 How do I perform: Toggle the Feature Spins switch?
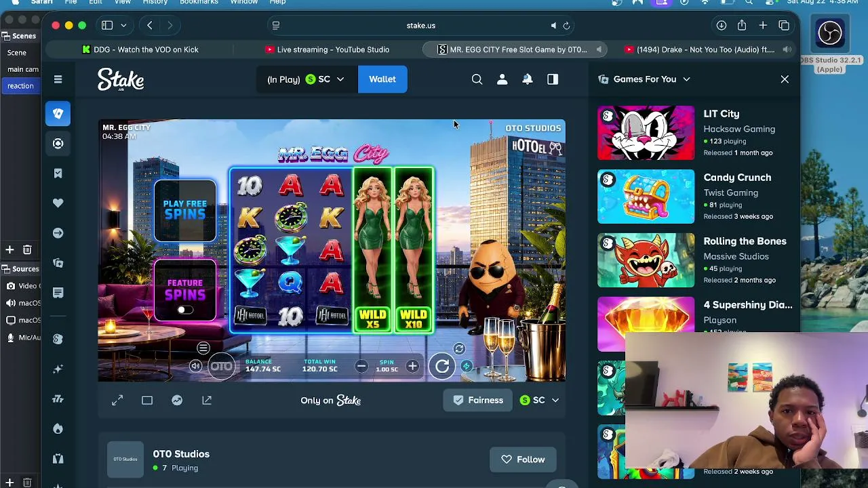click(x=185, y=310)
